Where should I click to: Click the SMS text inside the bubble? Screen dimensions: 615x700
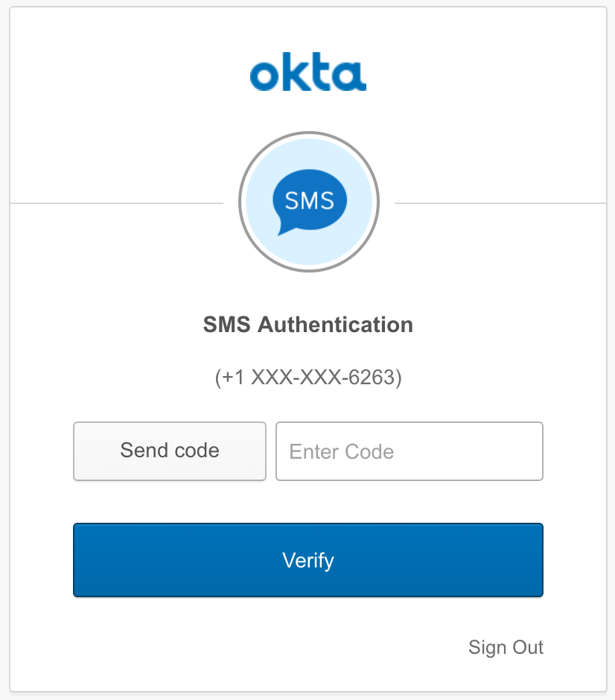tap(309, 200)
